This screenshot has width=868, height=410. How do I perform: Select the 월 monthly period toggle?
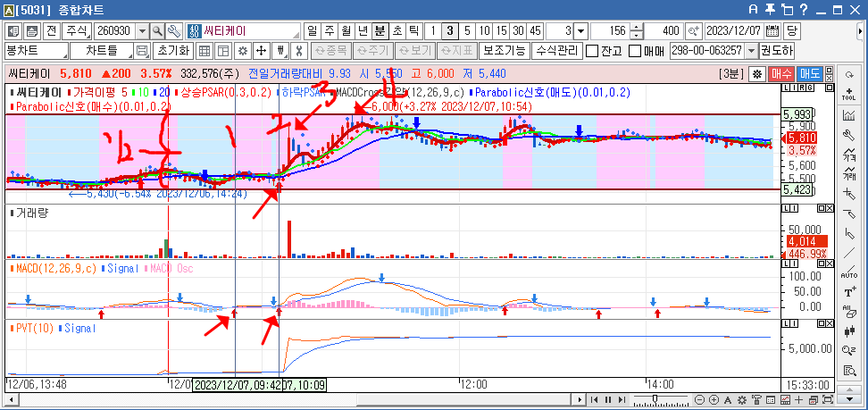tap(346, 30)
